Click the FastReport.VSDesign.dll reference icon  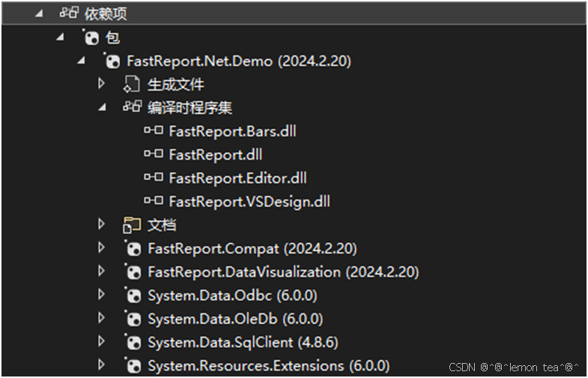coord(154,201)
